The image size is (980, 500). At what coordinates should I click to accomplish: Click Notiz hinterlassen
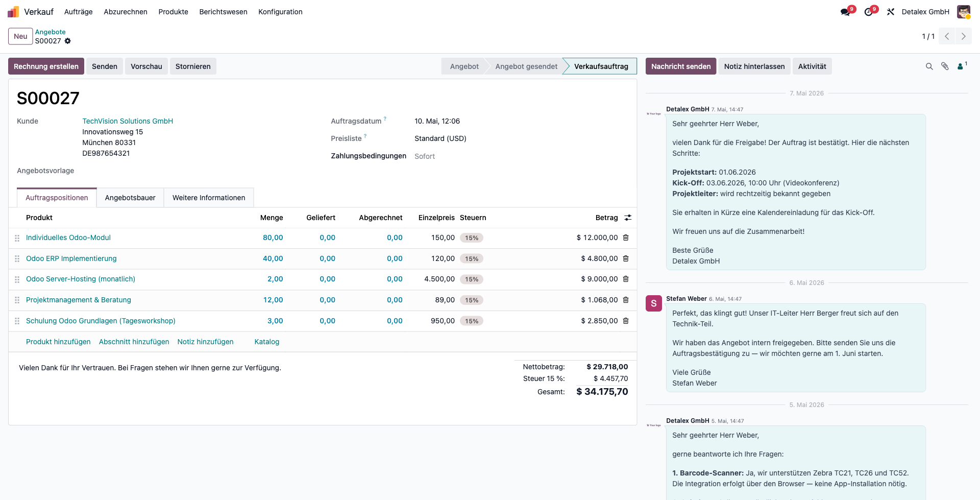click(754, 66)
